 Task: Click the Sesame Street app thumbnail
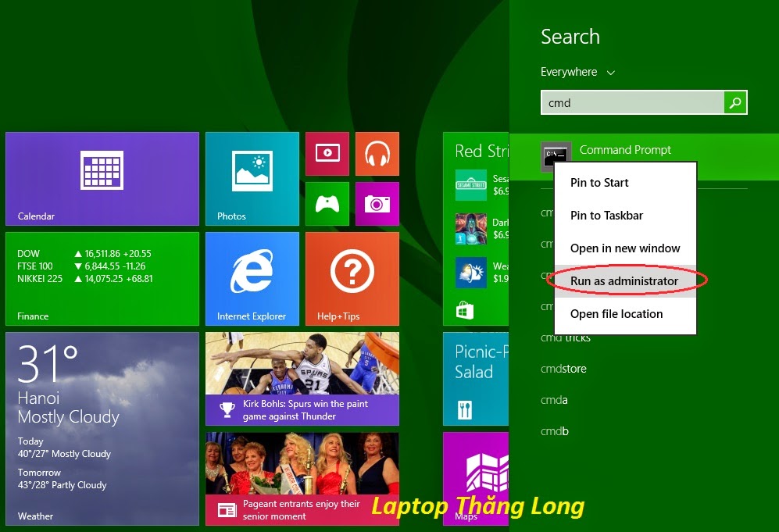click(x=471, y=185)
